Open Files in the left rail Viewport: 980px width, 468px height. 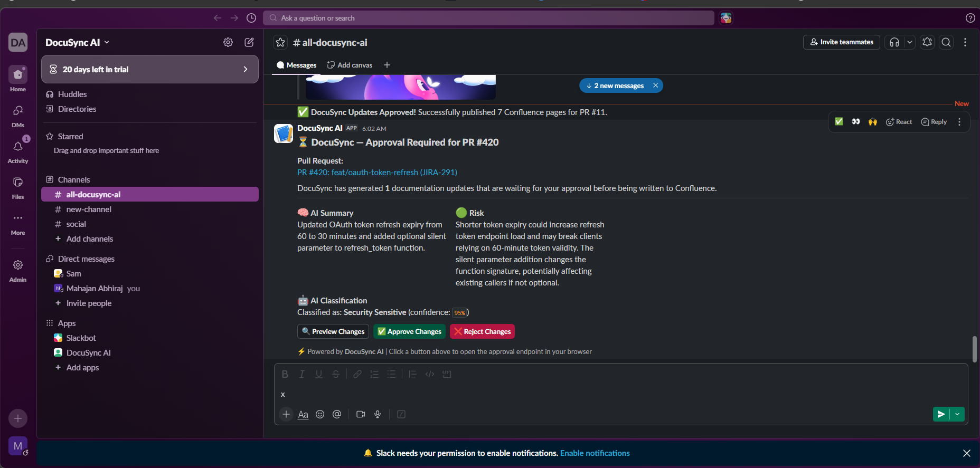[x=18, y=188]
